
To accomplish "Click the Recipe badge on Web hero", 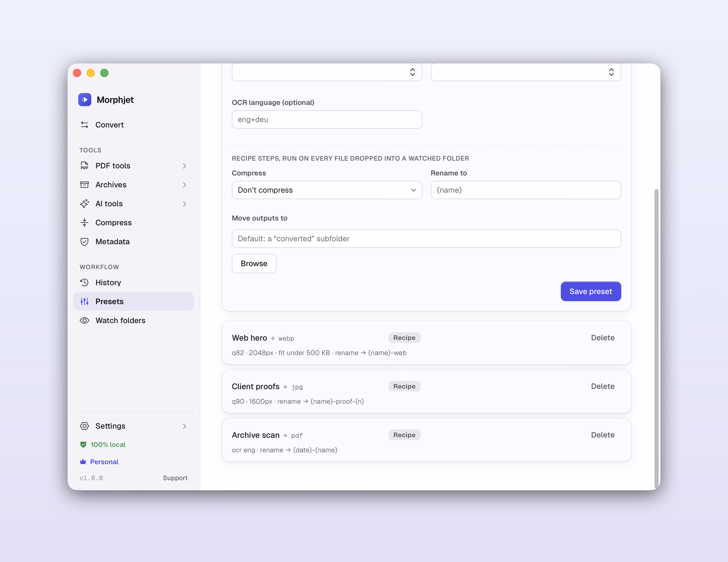I will click(x=404, y=338).
